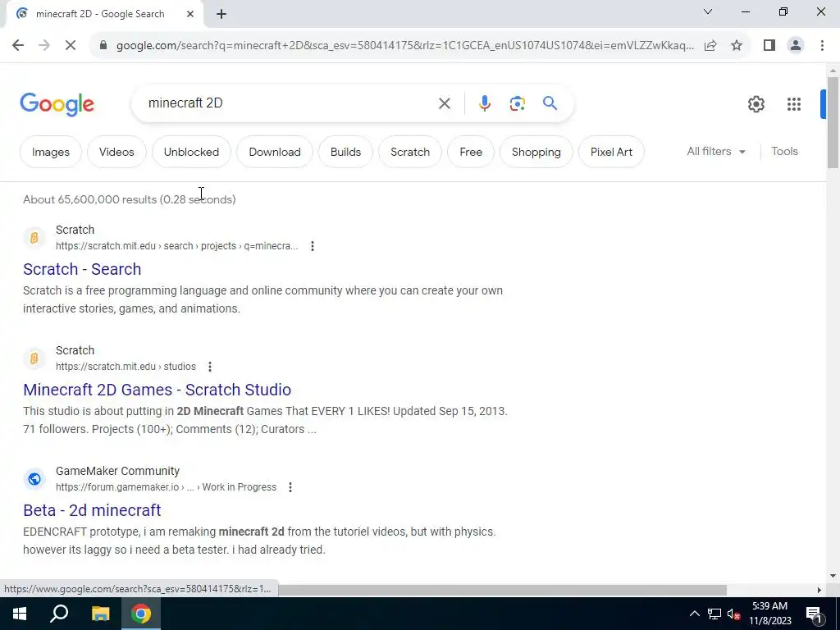Open a new browser tab
The height and width of the screenshot is (630, 840).
[x=221, y=15]
